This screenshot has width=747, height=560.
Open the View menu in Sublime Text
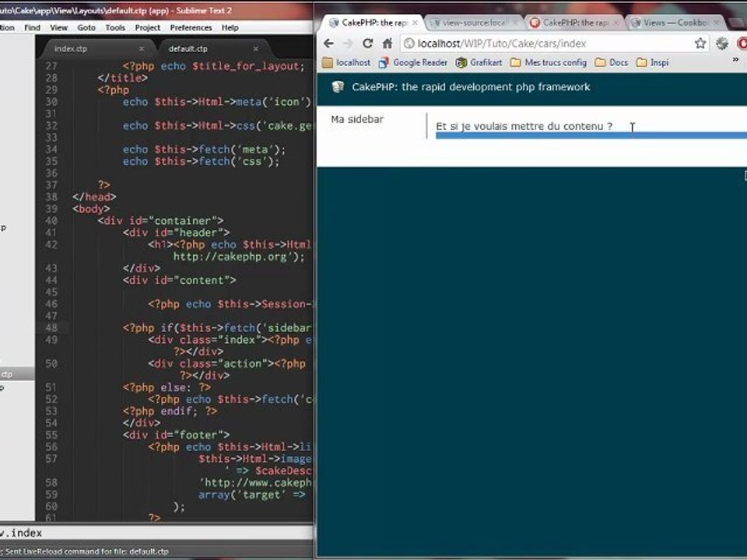coord(58,28)
